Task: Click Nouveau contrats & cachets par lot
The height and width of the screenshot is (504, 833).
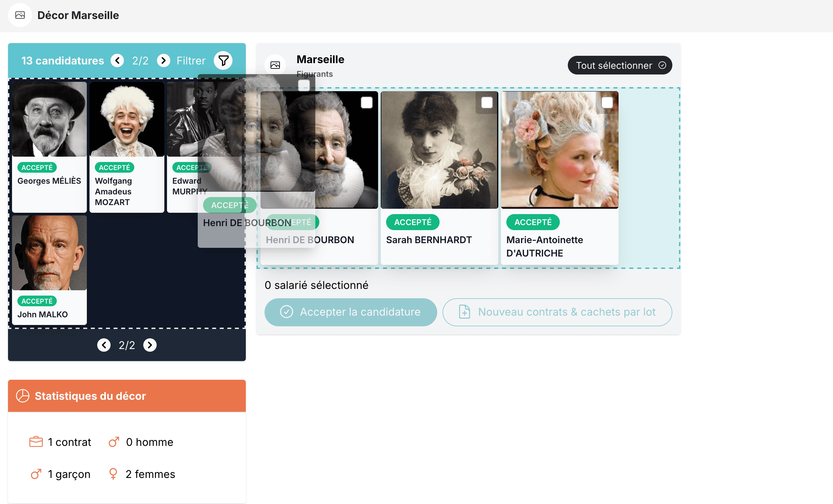Action: tap(557, 312)
